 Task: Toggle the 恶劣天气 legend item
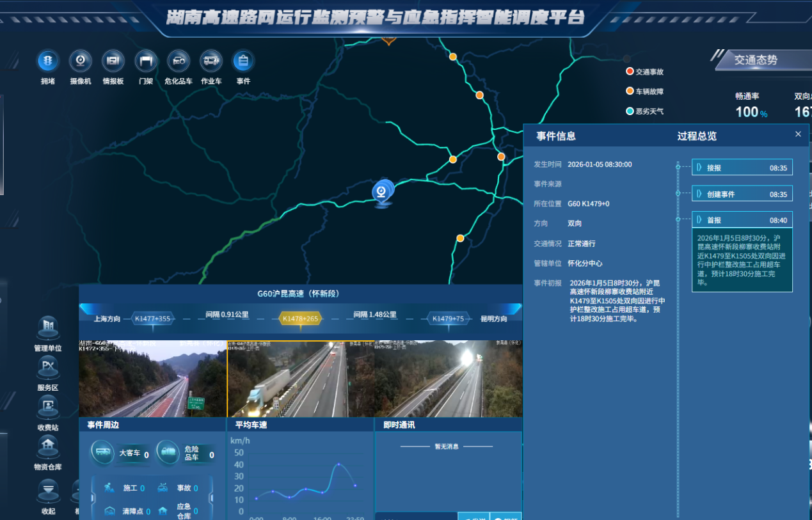click(x=645, y=111)
